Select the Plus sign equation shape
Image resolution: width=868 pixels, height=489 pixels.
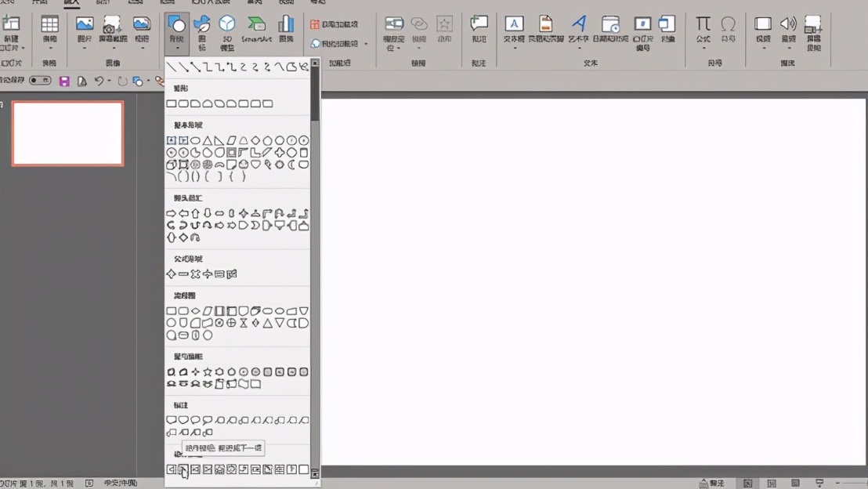pyautogui.click(x=171, y=274)
